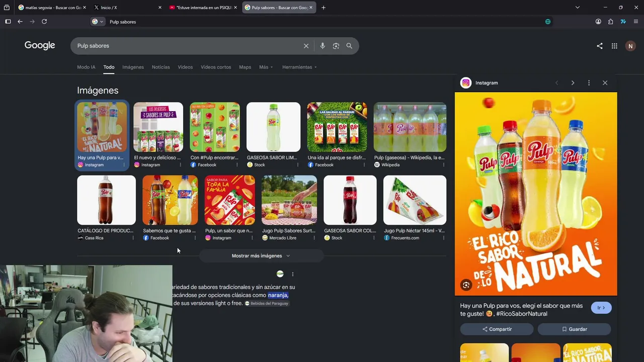Screen dimensions: 644x362
Task: Open preview panel three-dot options
Action: (x=589, y=83)
